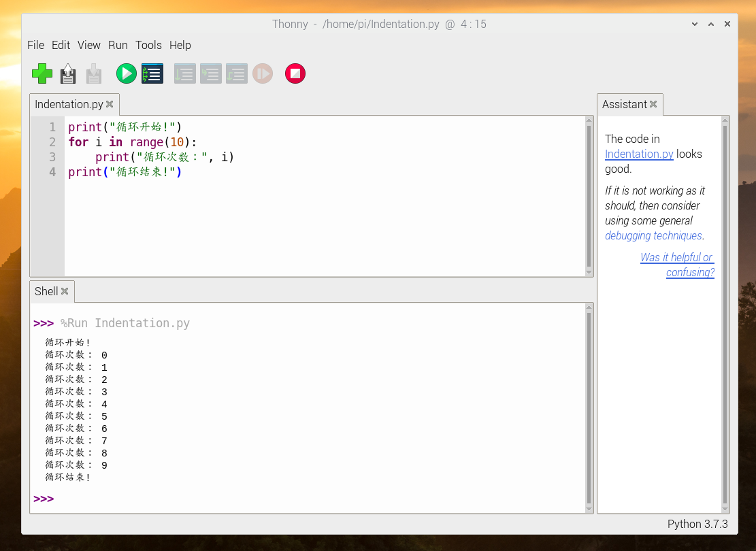Open the Indentation.py link in Assistant
This screenshot has height=551, width=756.
639,154
